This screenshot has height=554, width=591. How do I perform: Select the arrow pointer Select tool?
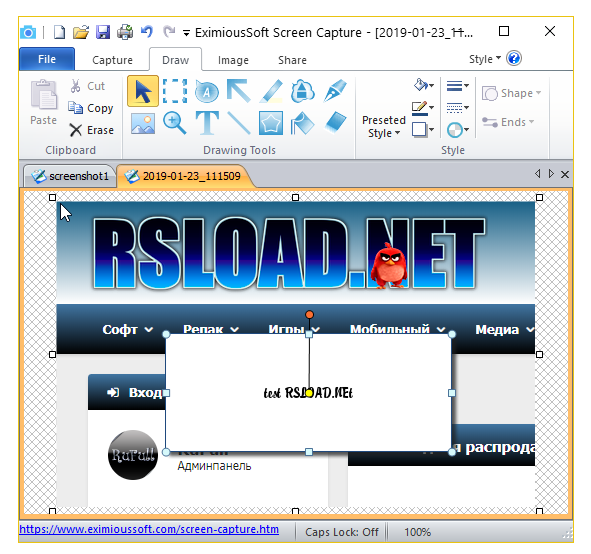[x=143, y=91]
